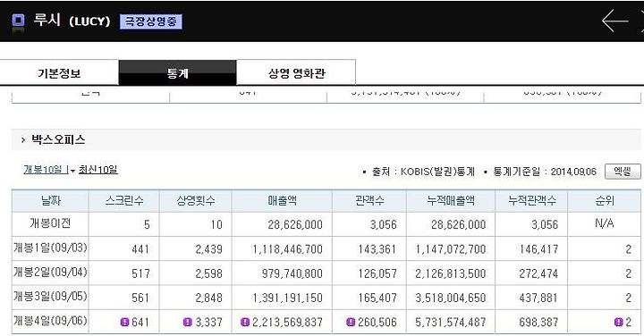Open the 기본정보 tab
Viewport: 644px width, 336px height.
[x=59, y=73]
